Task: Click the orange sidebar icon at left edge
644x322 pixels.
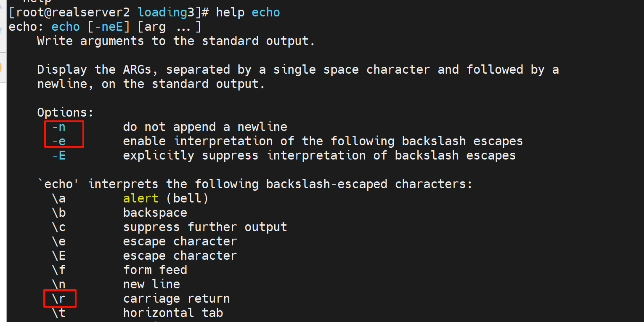Action: [x=1, y=67]
